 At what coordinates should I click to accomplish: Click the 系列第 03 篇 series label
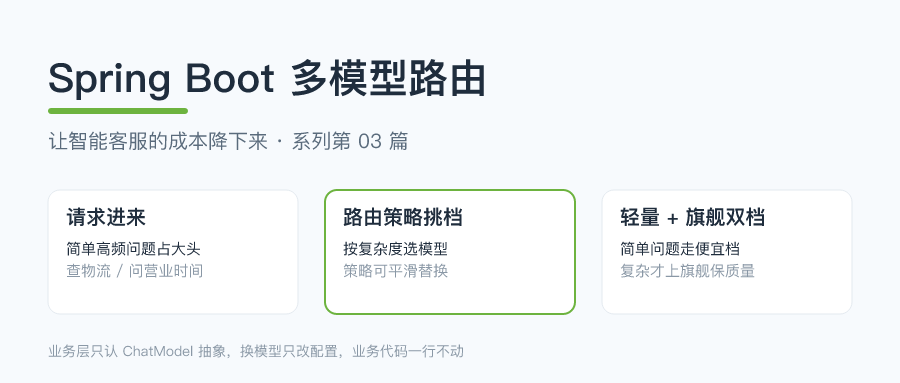click(x=350, y=141)
